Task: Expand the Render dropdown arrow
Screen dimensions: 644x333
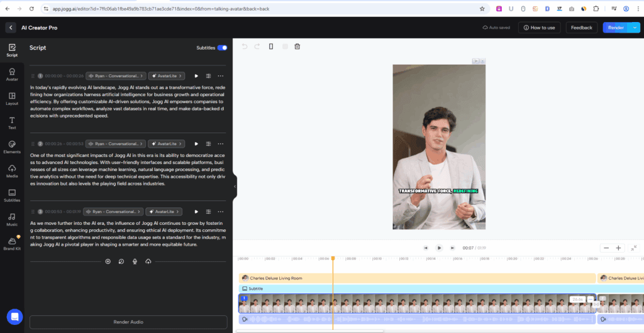Action: click(635, 28)
